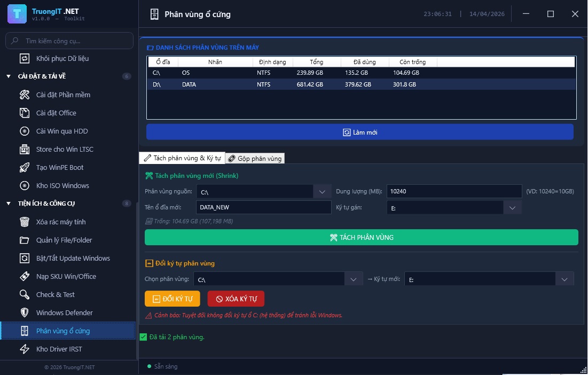Click the Cài đặt Phần mềm tools icon
The image size is (588, 375).
tap(25, 95)
